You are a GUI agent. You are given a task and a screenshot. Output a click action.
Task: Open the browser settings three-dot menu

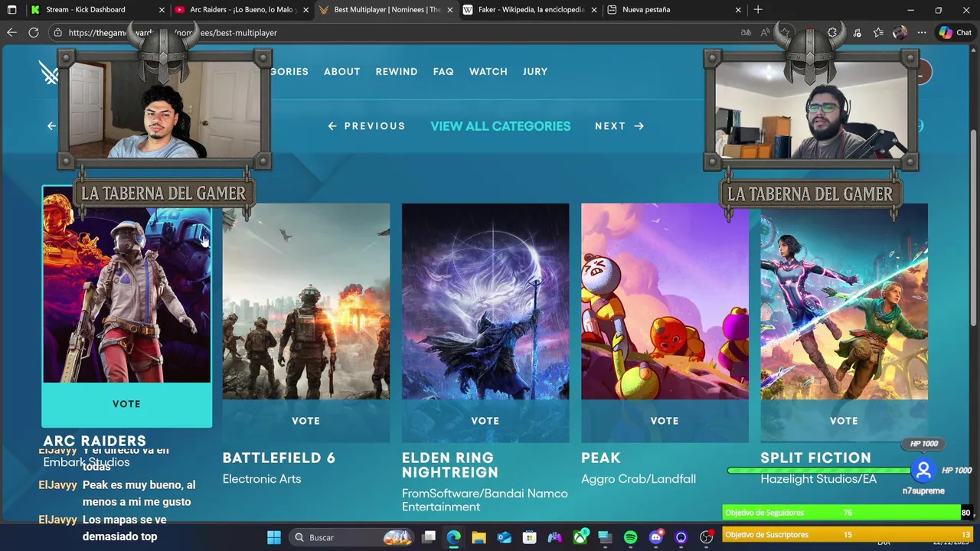[x=922, y=32]
